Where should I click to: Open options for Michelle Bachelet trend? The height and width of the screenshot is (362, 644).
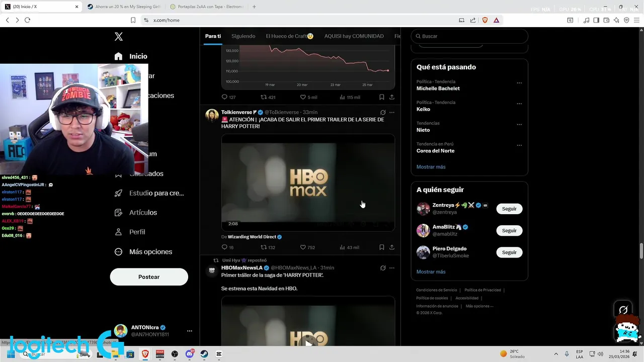point(519,83)
